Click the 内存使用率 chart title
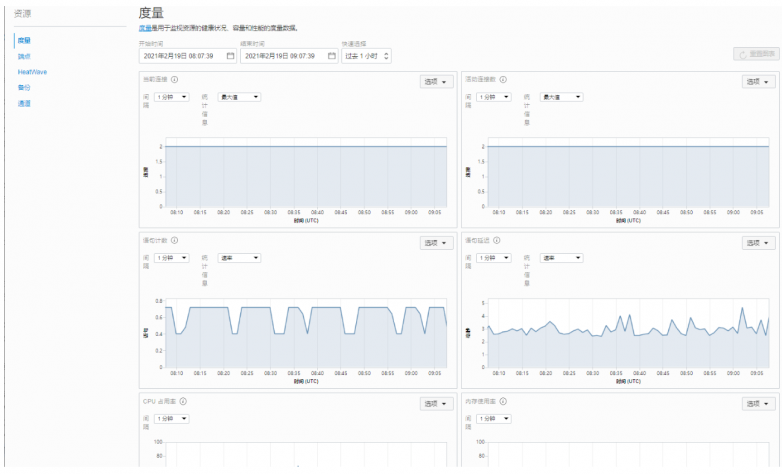Screen dimensions: 782x474 (x=480, y=402)
